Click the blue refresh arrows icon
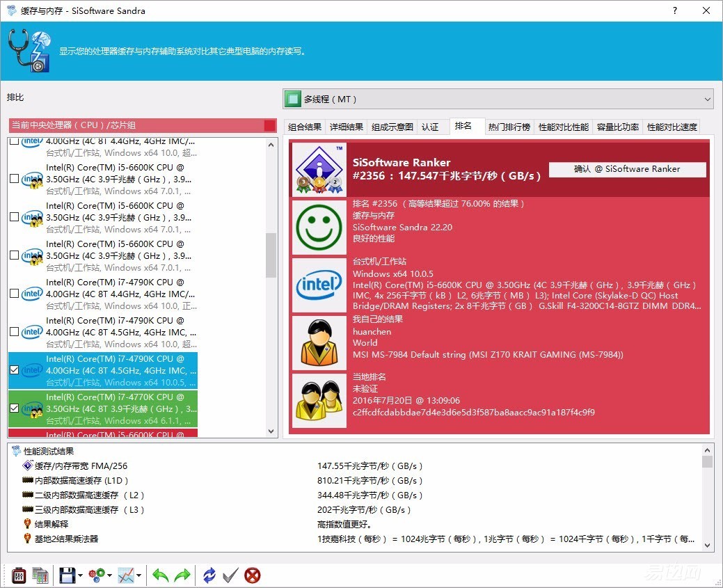The width and height of the screenshot is (723, 588). pos(209,575)
